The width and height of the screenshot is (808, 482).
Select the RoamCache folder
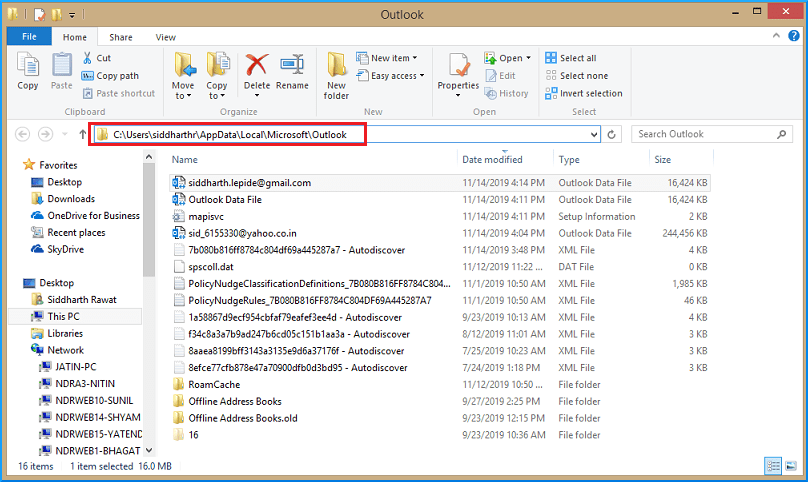tap(440, 385)
